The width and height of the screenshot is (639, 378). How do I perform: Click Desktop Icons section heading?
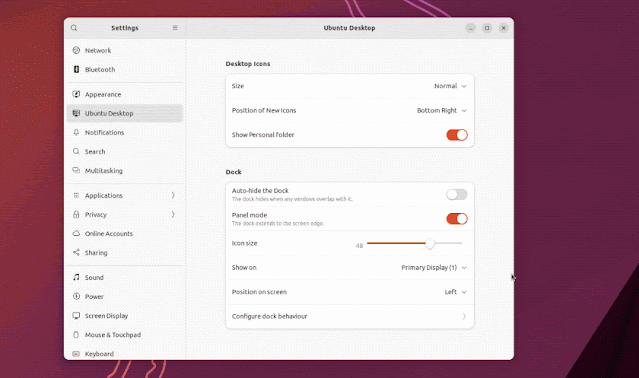coord(248,64)
